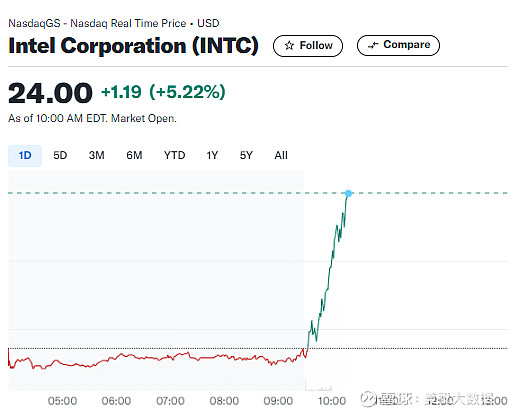The width and height of the screenshot is (508, 414).
Task: Click the compare arrows icon
Action: (x=373, y=45)
